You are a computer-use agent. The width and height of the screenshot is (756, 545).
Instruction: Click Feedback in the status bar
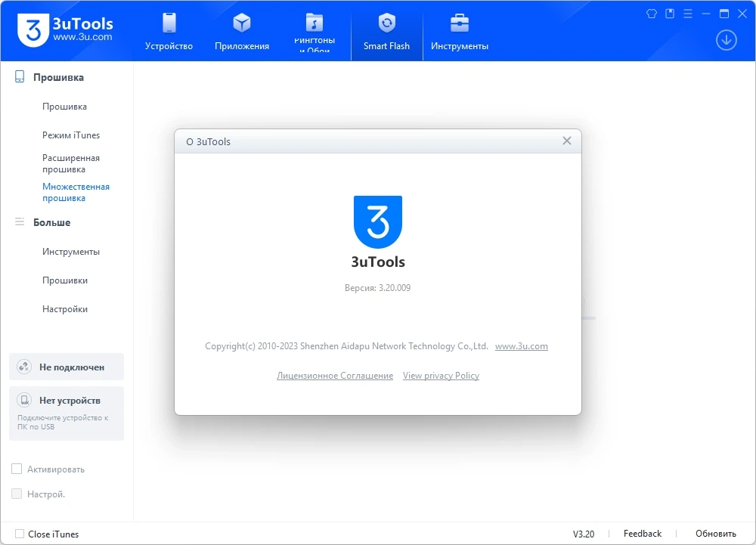point(642,534)
